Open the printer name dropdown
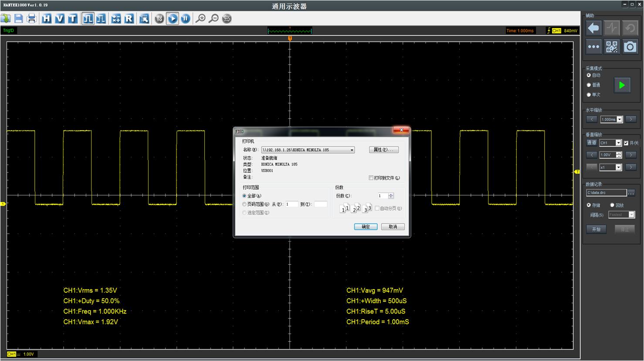 pos(352,150)
